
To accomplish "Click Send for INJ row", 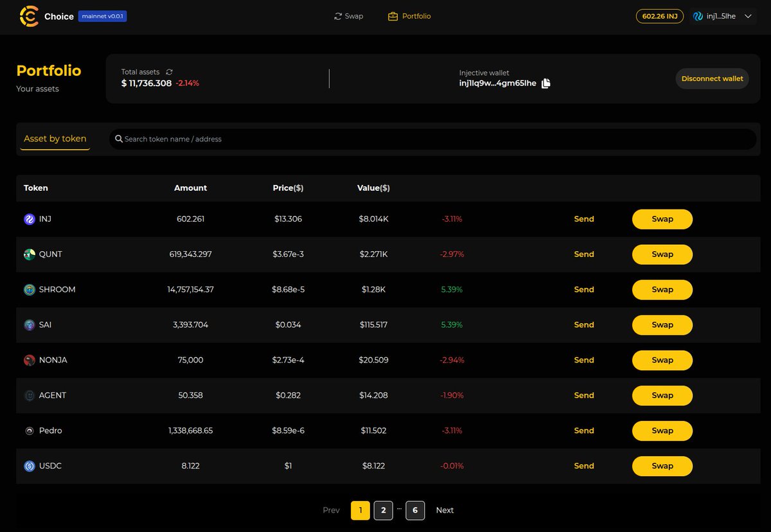I will click(x=584, y=219).
